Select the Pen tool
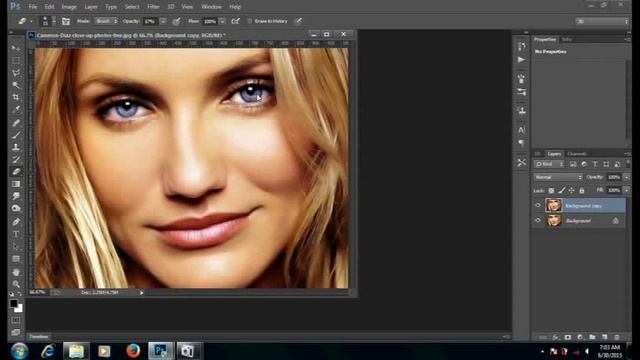 16,222
